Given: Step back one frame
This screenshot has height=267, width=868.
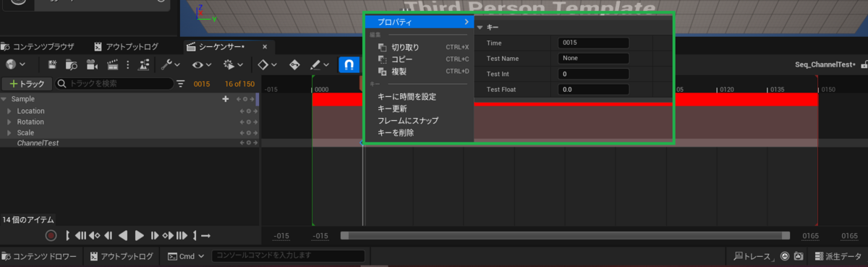Looking at the screenshot, I should click(108, 235).
